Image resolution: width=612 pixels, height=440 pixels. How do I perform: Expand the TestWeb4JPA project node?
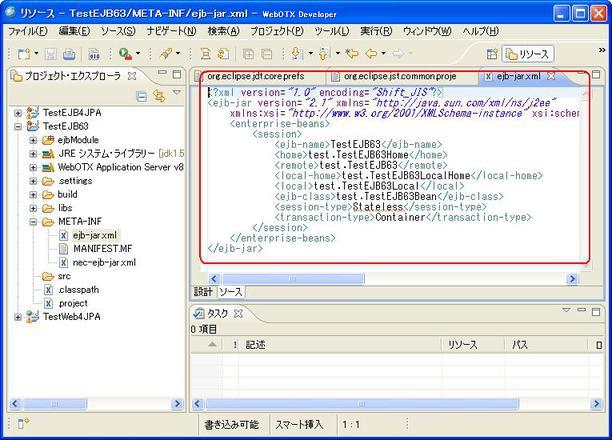pos(18,316)
